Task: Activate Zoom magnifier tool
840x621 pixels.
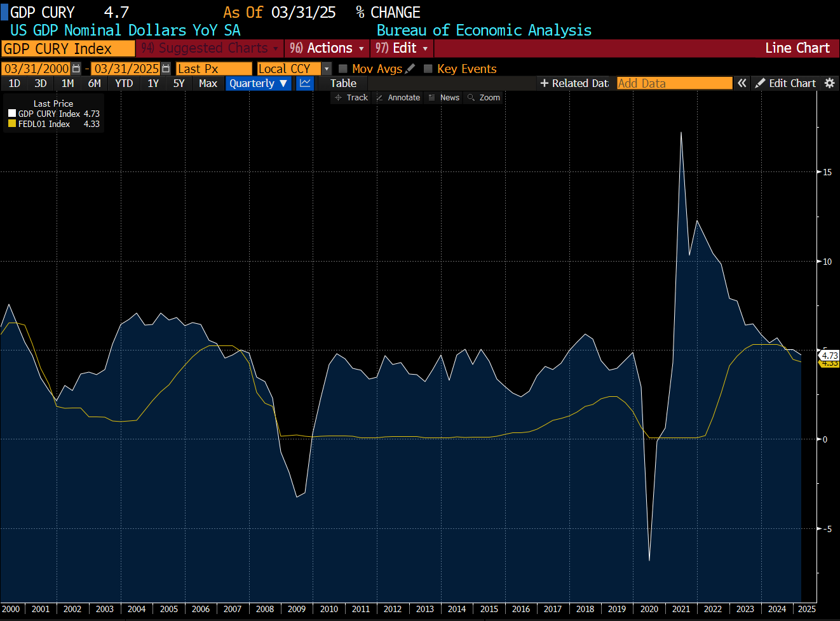Action: click(x=484, y=97)
